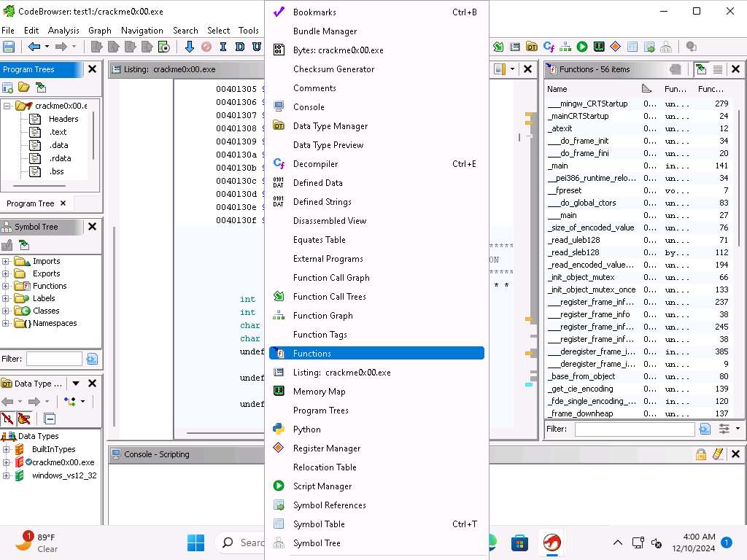The height and width of the screenshot is (560, 747).
Task: Select _main in Functions list
Action: 558,166
